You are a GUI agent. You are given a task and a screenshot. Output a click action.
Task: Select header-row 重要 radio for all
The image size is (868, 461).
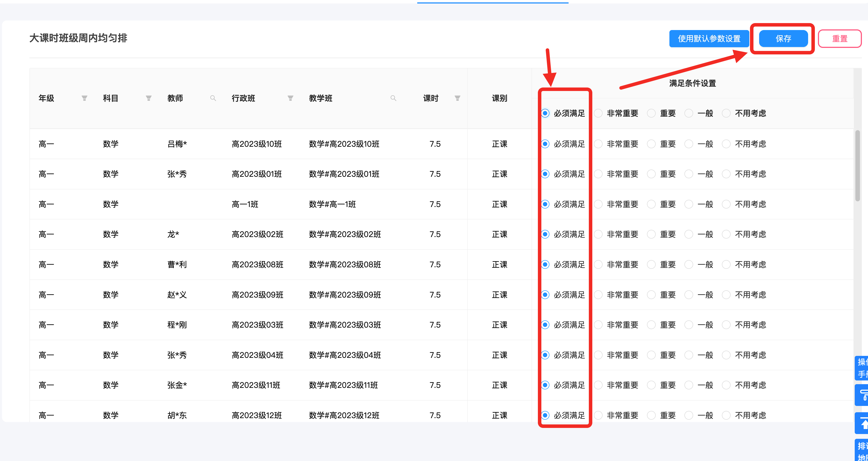point(651,113)
